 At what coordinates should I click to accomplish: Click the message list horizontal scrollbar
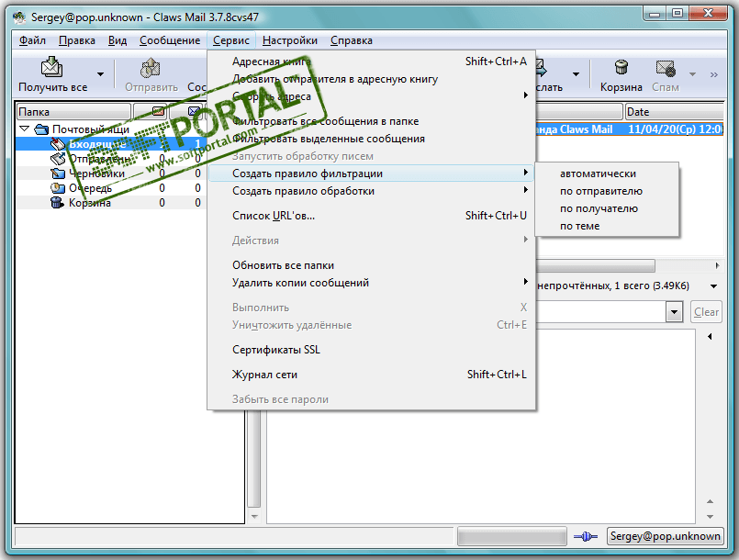coord(595,266)
